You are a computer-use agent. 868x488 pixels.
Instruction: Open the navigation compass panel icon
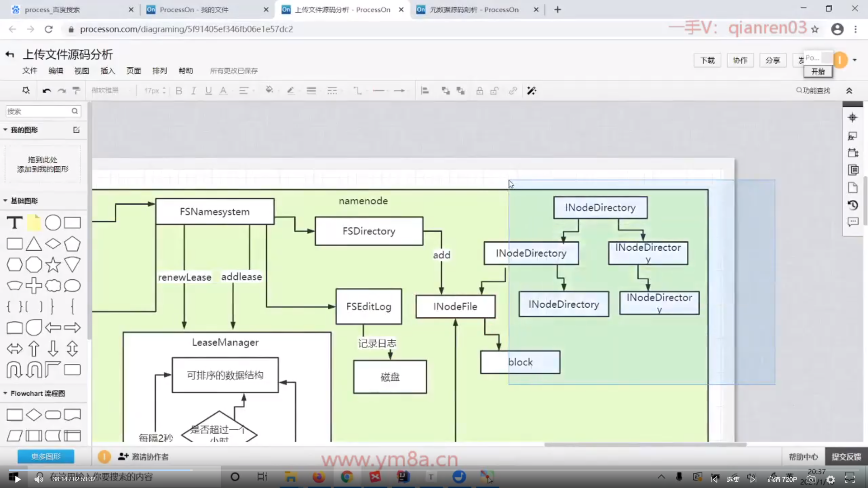point(853,117)
